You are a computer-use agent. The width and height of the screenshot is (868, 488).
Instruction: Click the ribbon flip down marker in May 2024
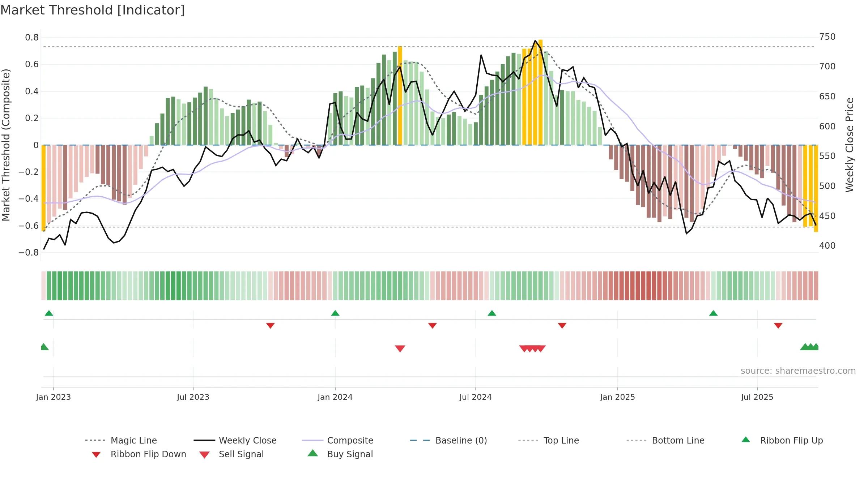[433, 326]
